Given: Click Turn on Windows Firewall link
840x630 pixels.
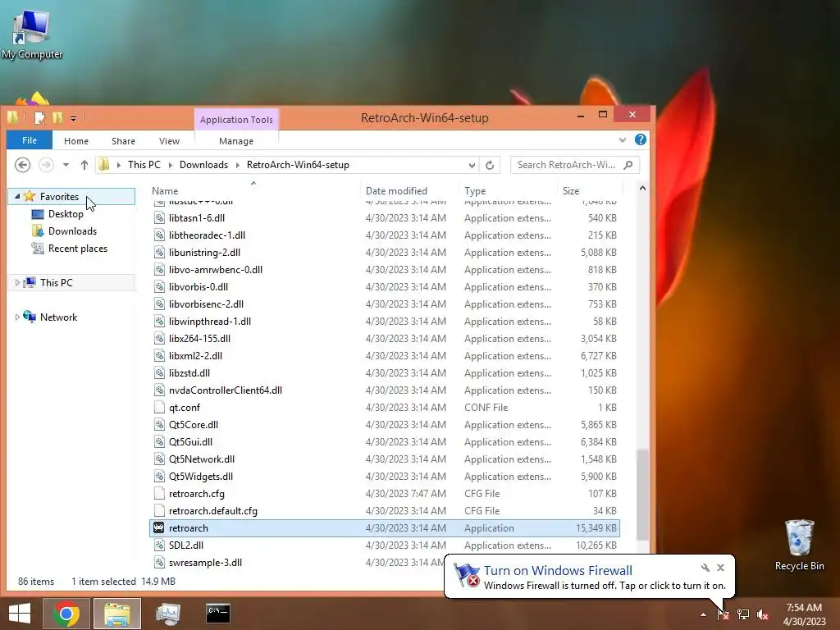Looking at the screenshot, I should click(558, 571).
